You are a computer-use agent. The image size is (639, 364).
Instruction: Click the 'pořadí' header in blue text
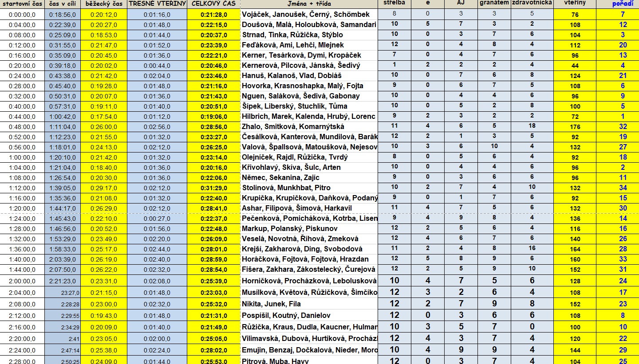point(623,4)
